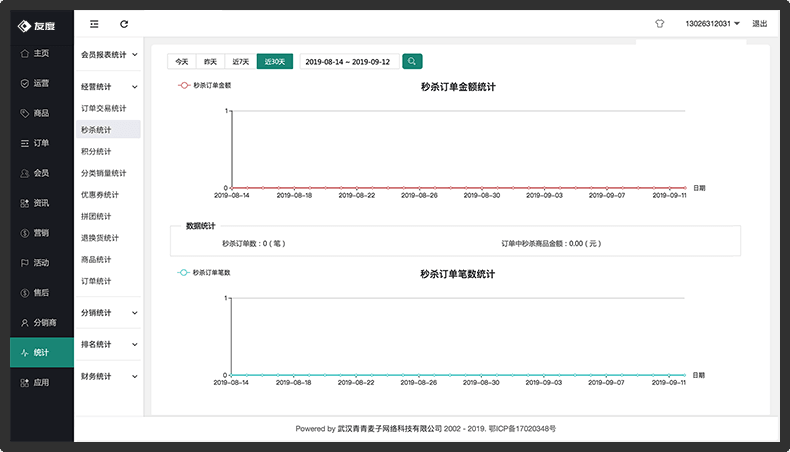Click 退出 logout link
Screen dimensions: 790x452
click(x=760, y=24)
